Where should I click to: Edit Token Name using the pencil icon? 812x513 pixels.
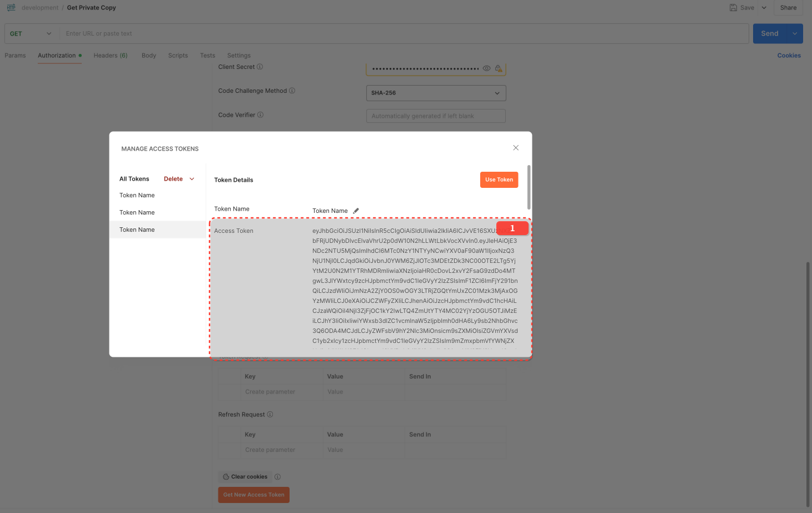[356, 210]
